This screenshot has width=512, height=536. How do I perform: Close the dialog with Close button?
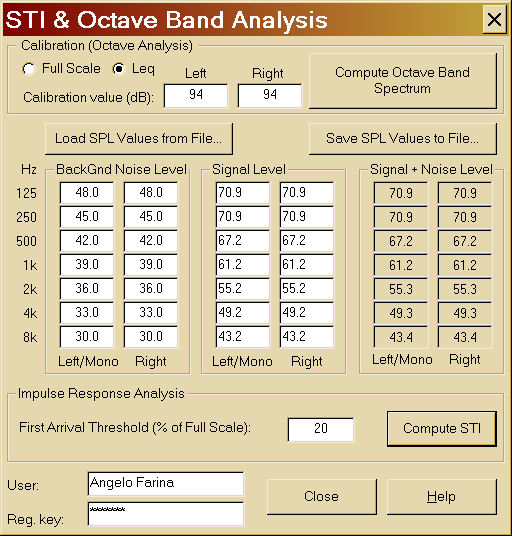tap(321, 496)
